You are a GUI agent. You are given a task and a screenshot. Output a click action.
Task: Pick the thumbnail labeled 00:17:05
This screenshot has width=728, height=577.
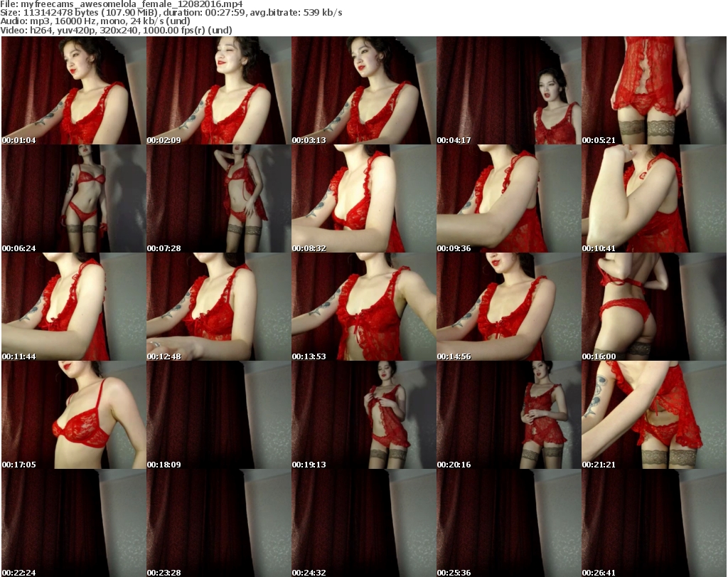(73, 415)
